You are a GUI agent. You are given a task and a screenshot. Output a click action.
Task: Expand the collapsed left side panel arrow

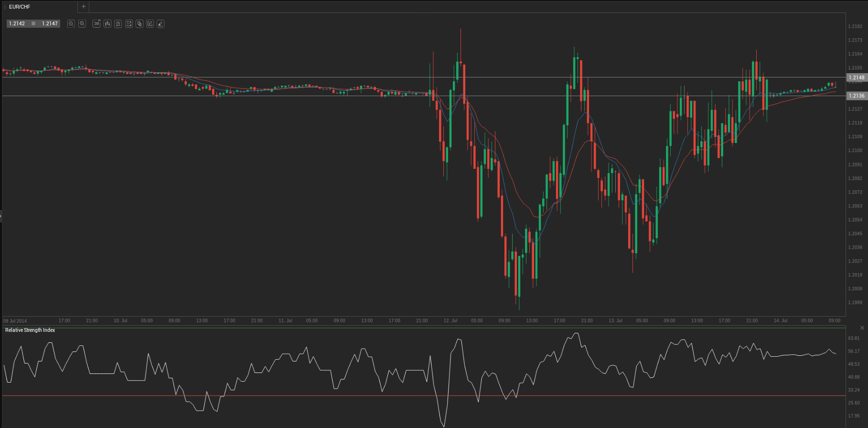(x=1, y=216)
